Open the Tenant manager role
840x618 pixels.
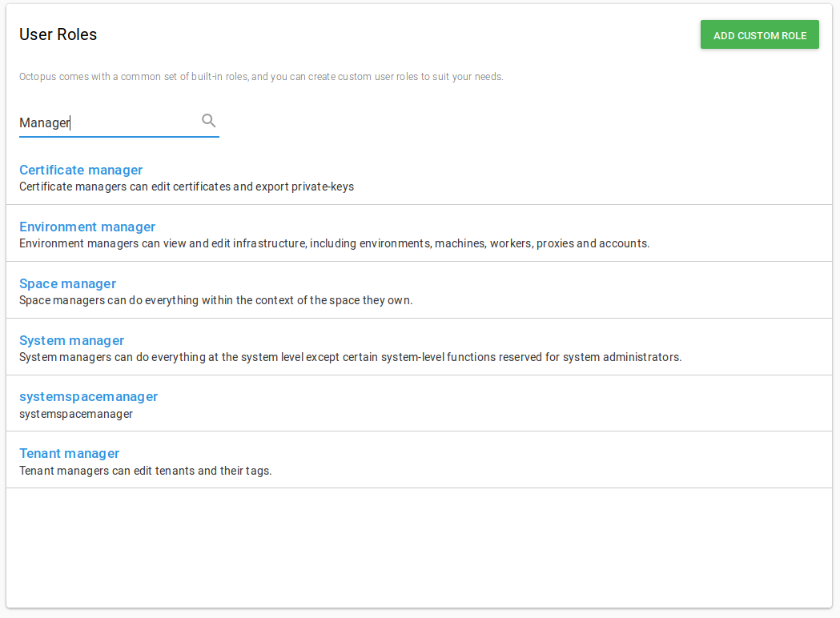point(69,454)
